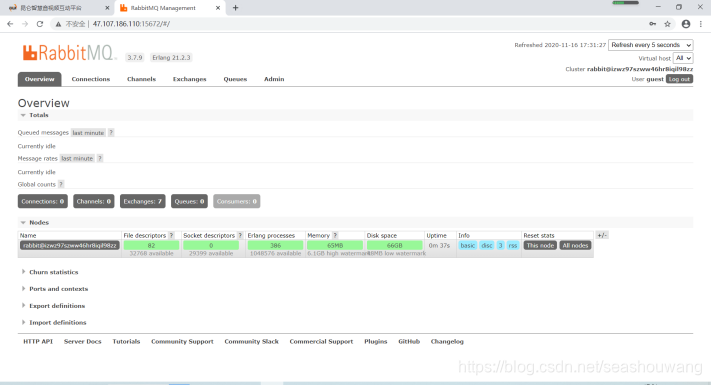
Task: Toggle node columns with +/- button
Action: pyautogui.click(x=602, y=235)
